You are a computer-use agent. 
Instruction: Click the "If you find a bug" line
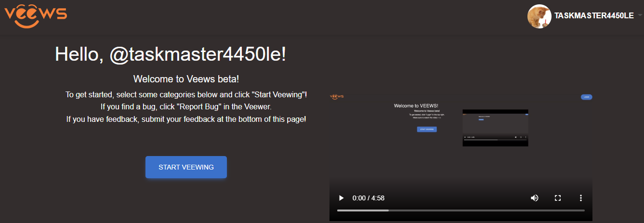(186, 107)
